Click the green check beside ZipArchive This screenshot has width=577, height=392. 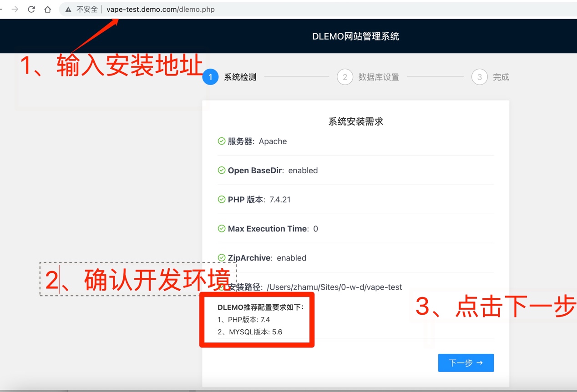[x=222, y=258]
